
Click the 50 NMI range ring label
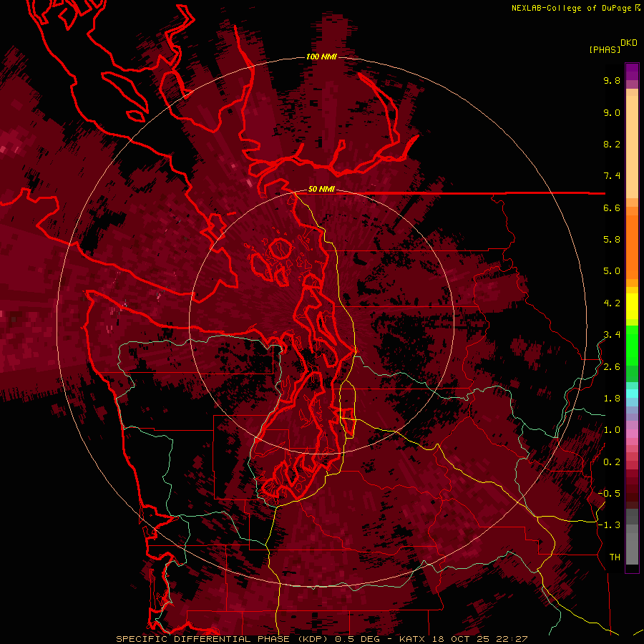pyautogui.click(x=321, y=189)
